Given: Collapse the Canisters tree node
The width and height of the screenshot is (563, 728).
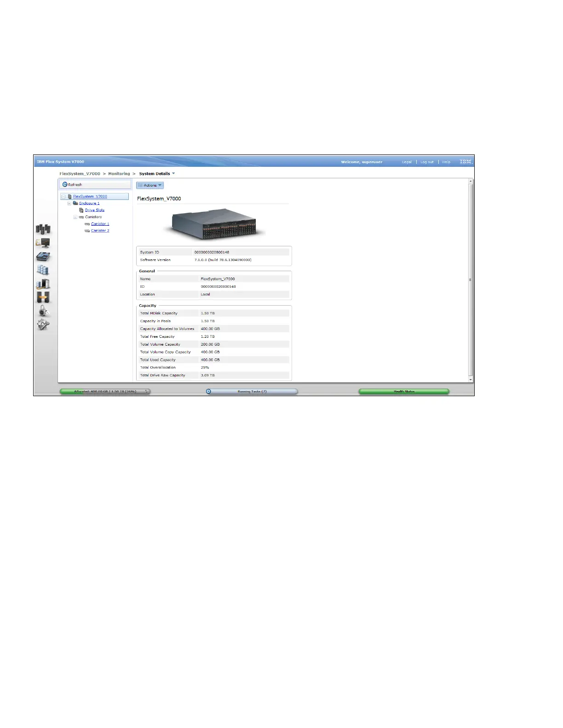Looking at the screenshot, I should coord(75,217).
